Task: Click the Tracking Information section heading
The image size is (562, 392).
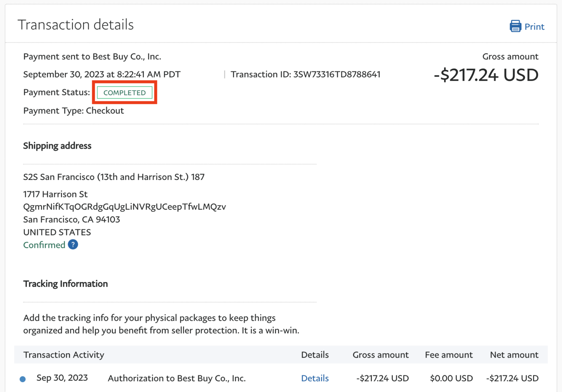Action: click(x=65, y=284)
